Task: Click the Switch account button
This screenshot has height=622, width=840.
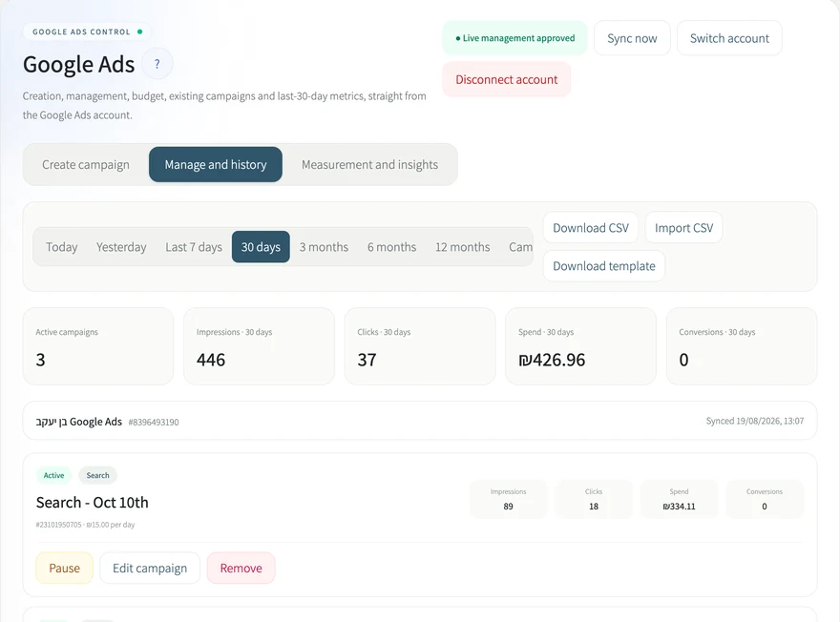Action: [x=729, y=38]
